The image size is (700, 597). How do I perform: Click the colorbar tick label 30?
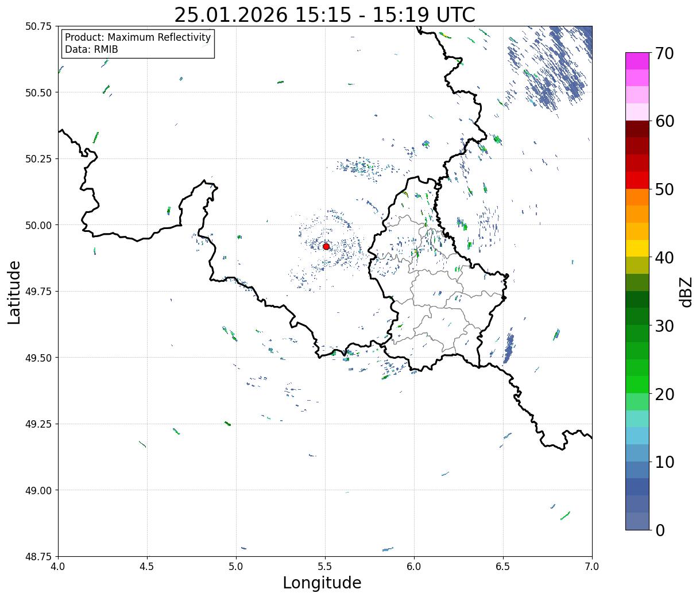point(664,326)
